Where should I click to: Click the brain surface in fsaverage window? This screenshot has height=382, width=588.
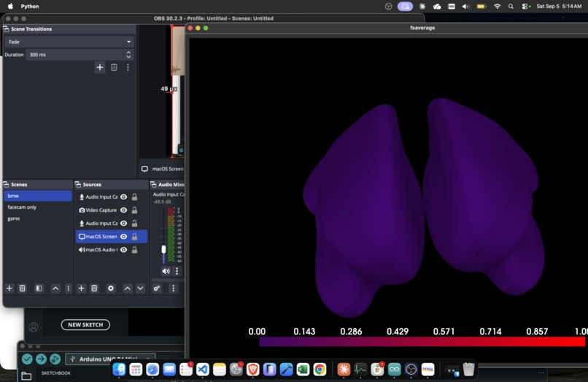coord(422,207)
